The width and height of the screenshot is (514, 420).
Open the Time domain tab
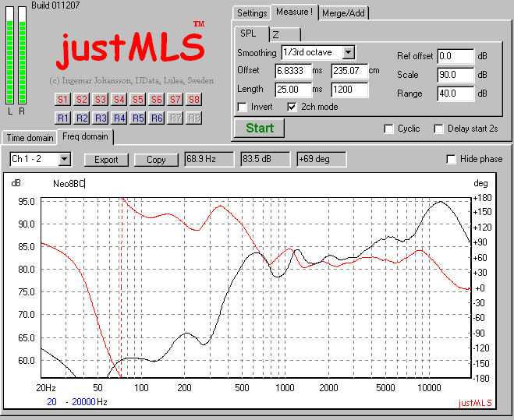click(x=30, y=138)
